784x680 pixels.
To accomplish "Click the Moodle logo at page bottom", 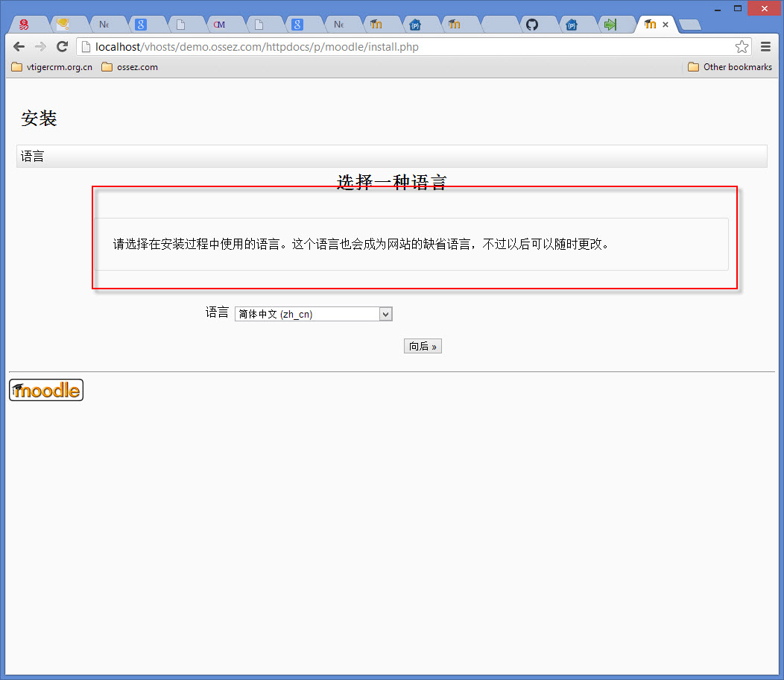I will pos(46,390).
